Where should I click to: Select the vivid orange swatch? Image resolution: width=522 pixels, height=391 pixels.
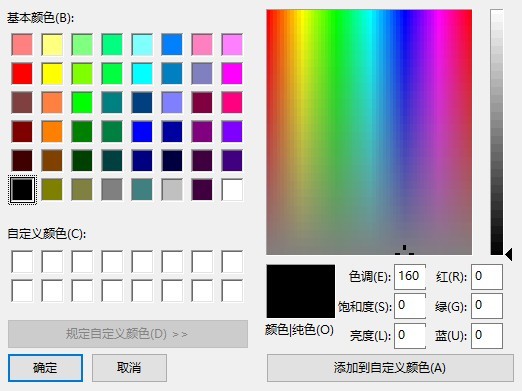pos(52,131)
